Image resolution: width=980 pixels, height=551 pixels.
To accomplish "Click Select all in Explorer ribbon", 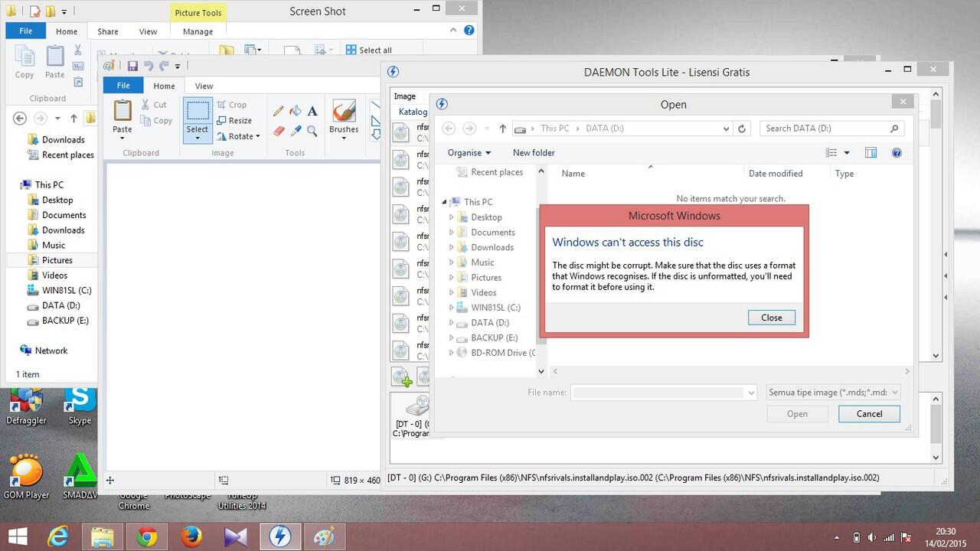I will click(x=368, y=50).
